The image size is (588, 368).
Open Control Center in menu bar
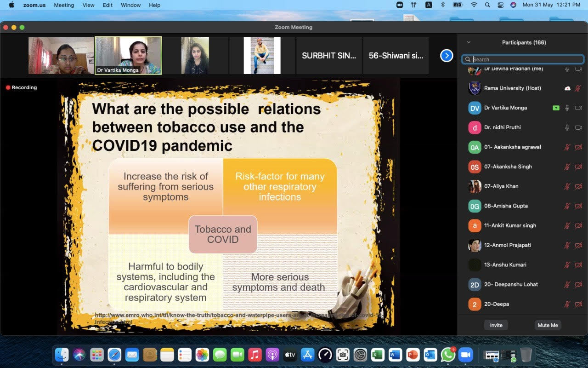[500, 5]
